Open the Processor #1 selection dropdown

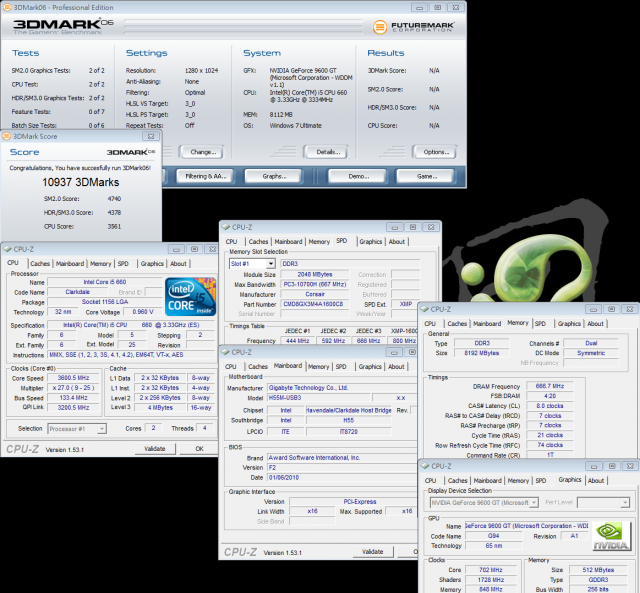[102, 429]
